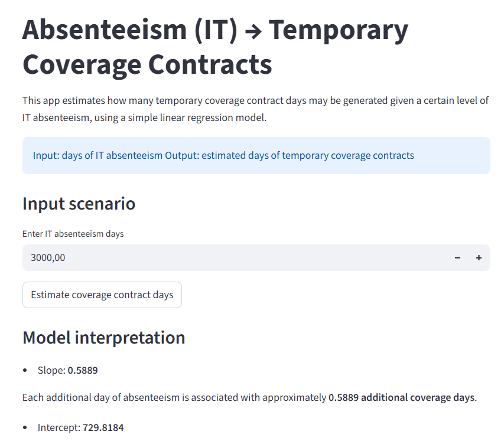Click the plus button to increase absenteeism days
Image resolution: width=504 pixels, height=441 pixels.
point(479,258)
